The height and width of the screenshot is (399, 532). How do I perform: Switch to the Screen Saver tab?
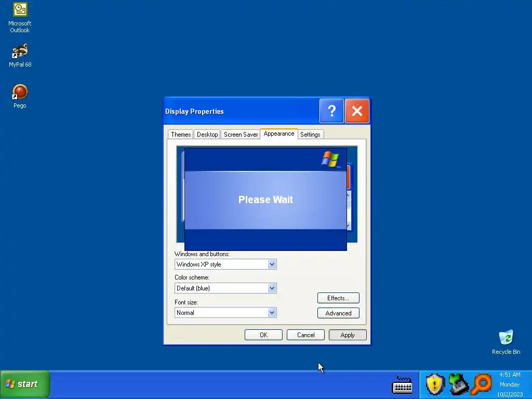point(241,135)
